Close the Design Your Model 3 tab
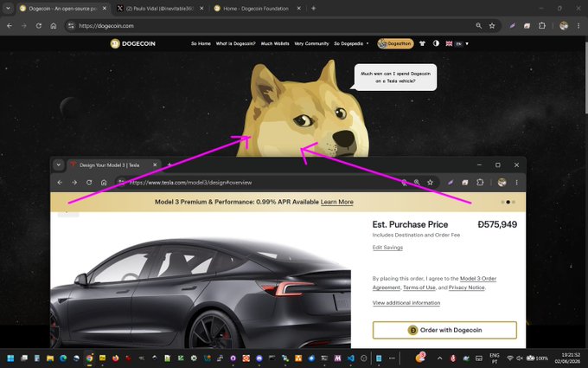588x368 pixels. (x=155, y=165)
